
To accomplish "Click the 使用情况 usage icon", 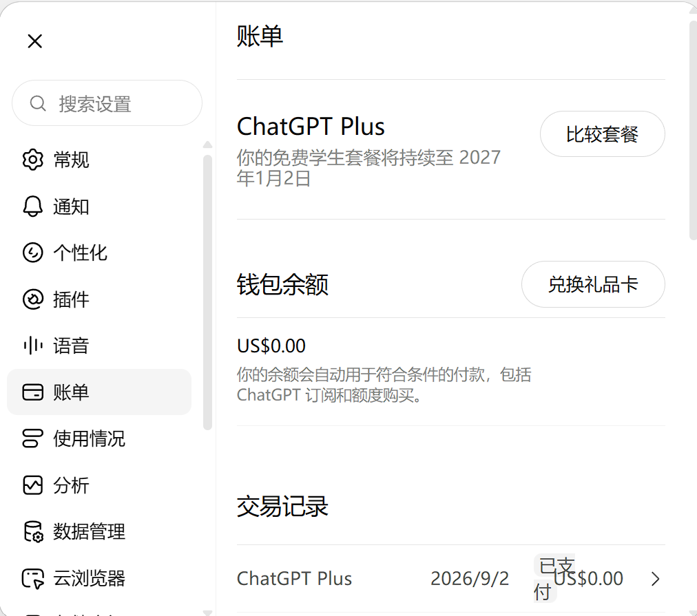I will click(x=33, y=438).
